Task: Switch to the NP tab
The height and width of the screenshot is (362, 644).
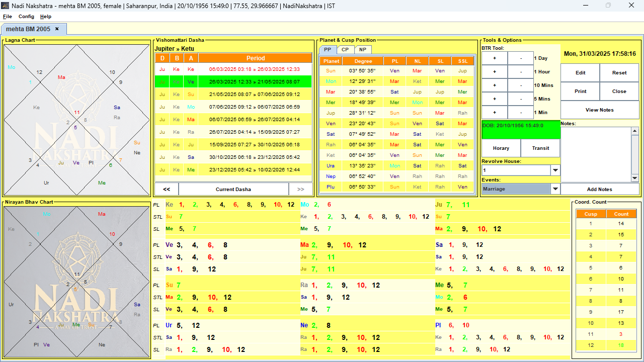Action: click(363, 49)
